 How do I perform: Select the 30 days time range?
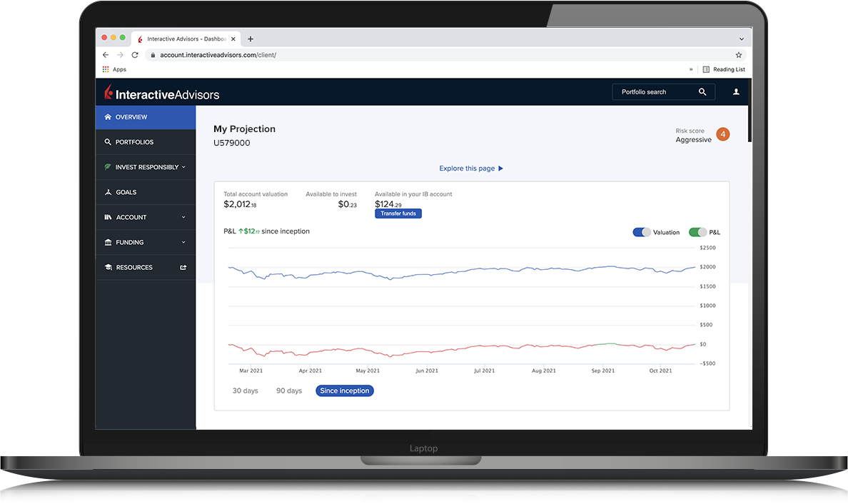[x=245, y=390]
